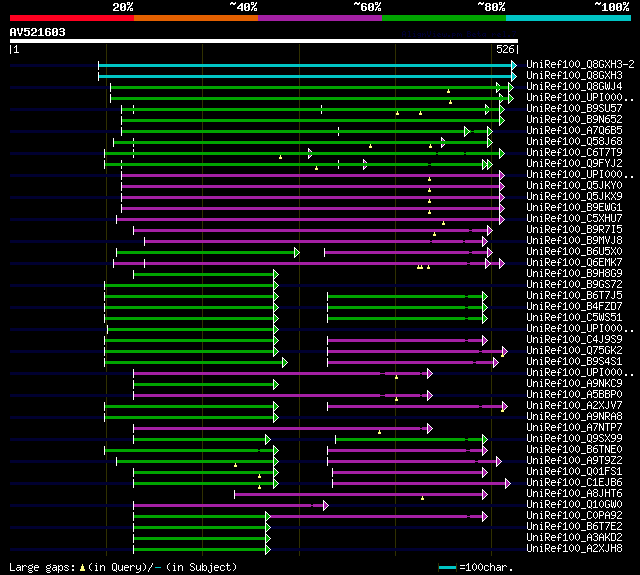Select the UniRef100_A9T9Z2 label
Screen dimensions: 640x575
coord(574,461)
